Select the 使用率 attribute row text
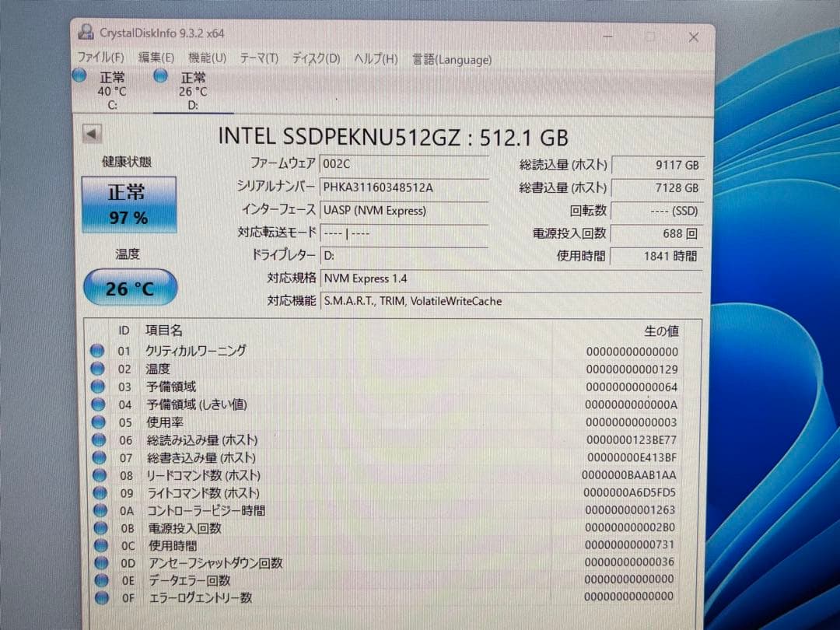 click(x=165, y=422)
